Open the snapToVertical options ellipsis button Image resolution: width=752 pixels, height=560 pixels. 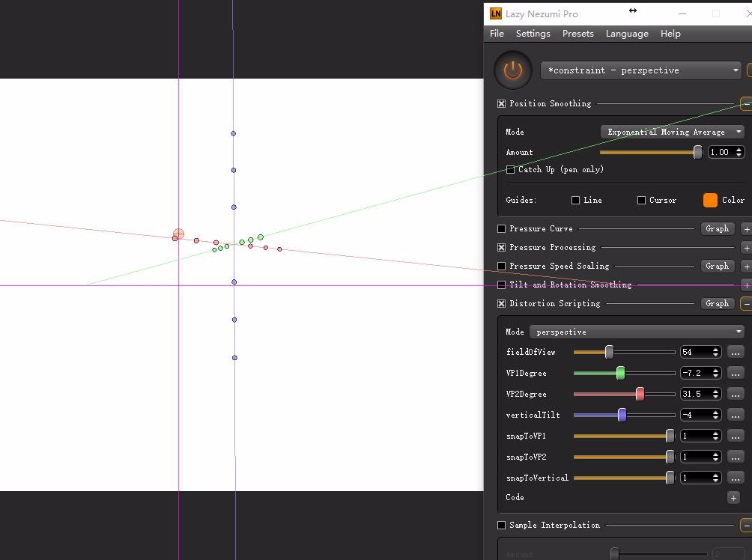coord(736,478)
